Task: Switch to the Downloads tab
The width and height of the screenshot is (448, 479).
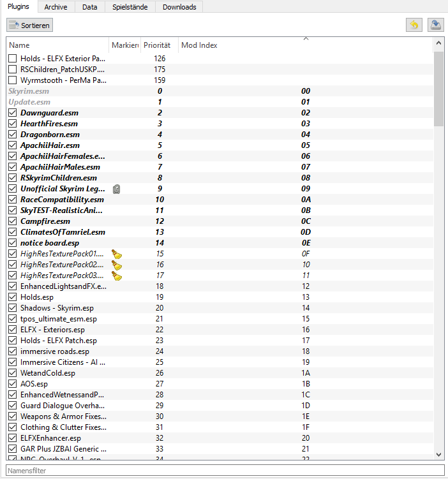Action: click(179, 7)
